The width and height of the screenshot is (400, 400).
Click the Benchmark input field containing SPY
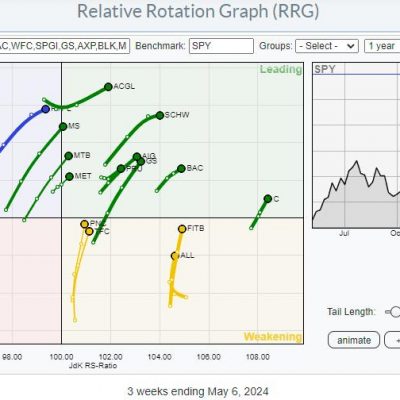coord(221,46)
